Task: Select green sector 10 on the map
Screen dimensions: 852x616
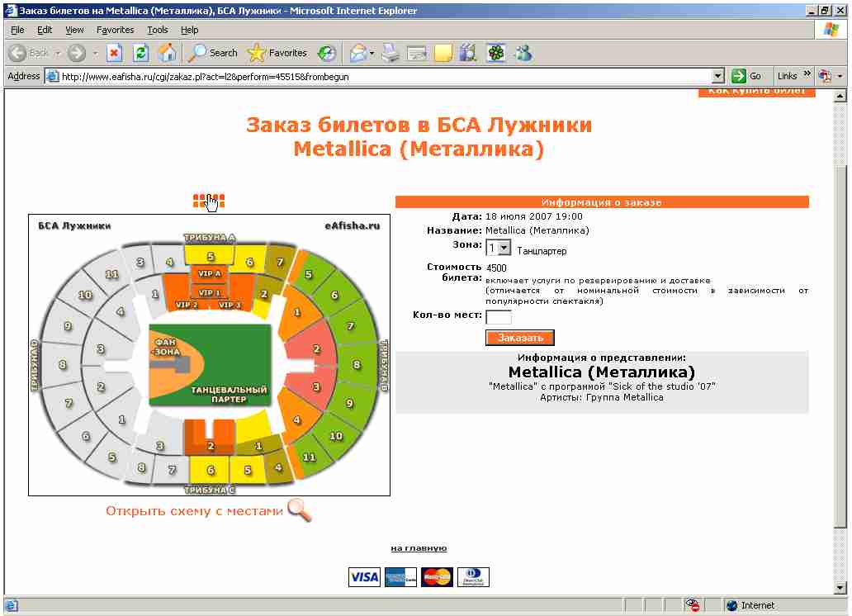Action: 337,435
